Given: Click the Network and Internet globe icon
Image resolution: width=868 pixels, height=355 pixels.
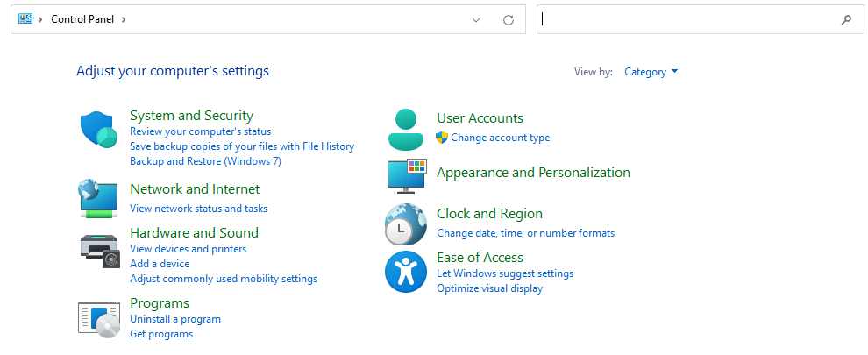Looking at the screenshot, I should [x=98, y=198].
